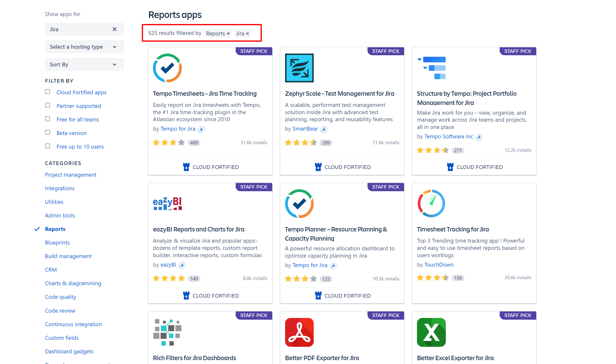
Task: Open the Timesheet Tracking gauge icon
Action: coord(431,204)
